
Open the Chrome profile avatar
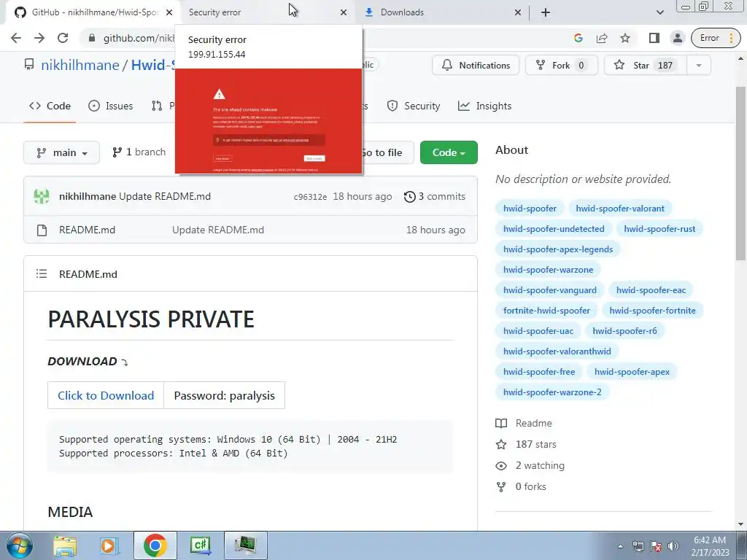click(678, 38)
